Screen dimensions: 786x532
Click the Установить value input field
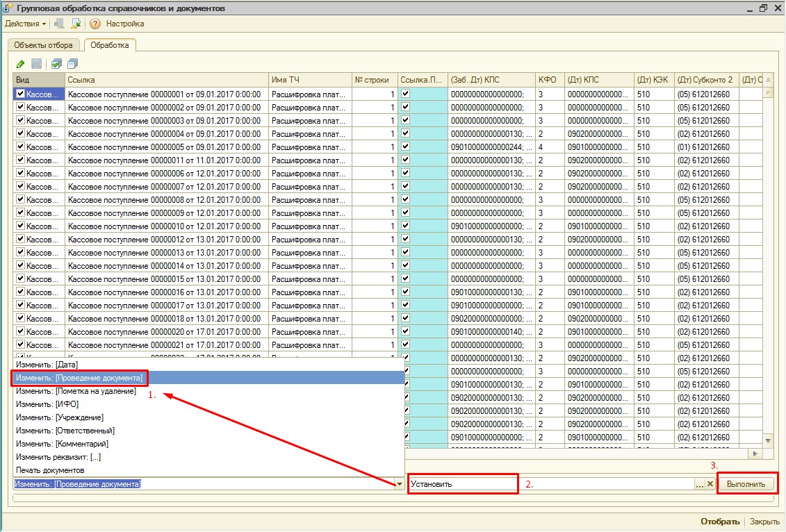[x=462, y=484]
